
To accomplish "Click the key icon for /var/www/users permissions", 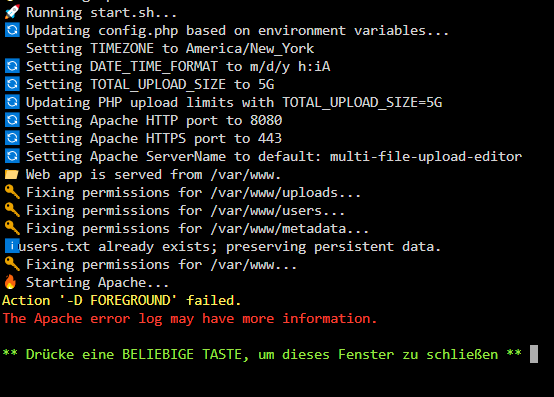I will (12, 210).
